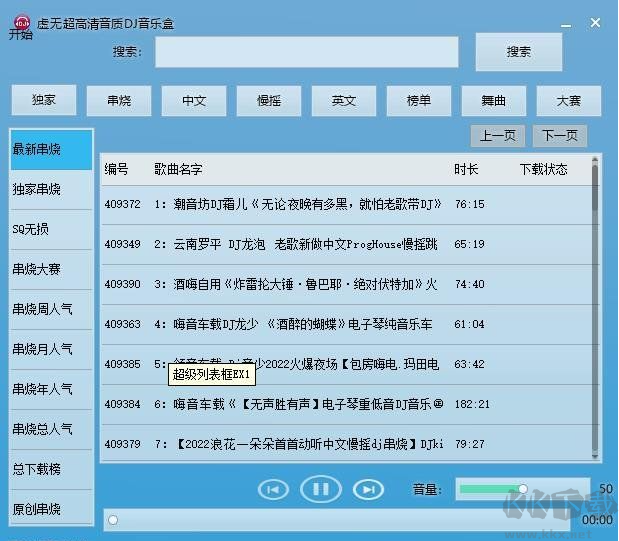Skip to next track icon
The width and height of the screenshot is (619, 541).
[368, 489]
